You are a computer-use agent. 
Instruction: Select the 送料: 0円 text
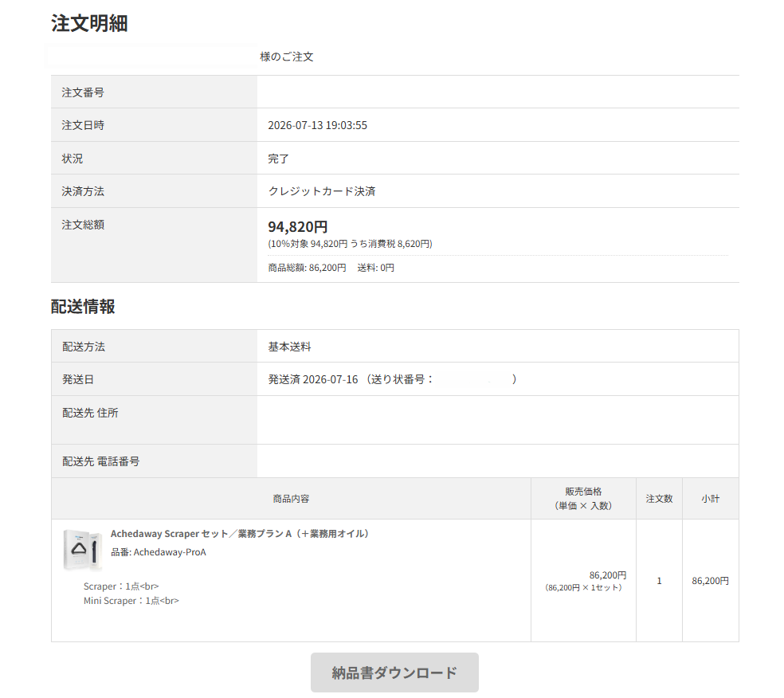375,268
